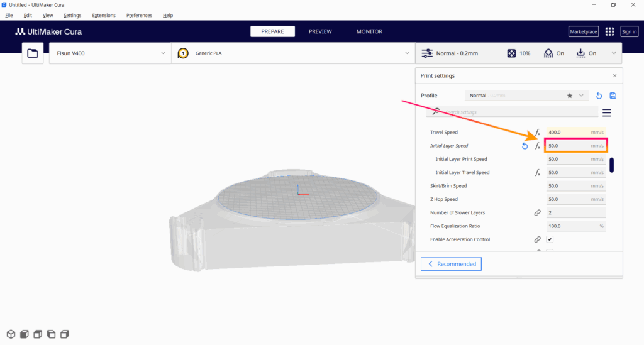644x345 pixels.
Task: Edit the Skirt/Brim Speed value field
Action: [576, 186]
